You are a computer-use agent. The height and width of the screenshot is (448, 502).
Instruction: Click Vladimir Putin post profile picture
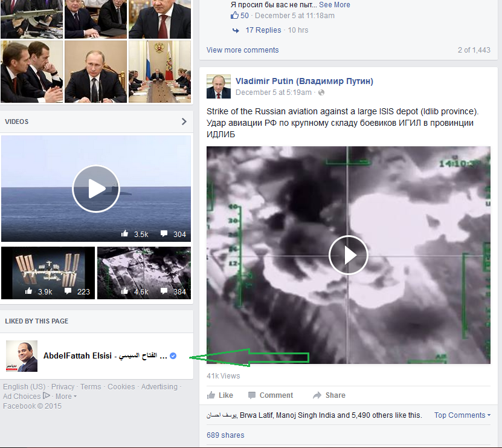pos(218,86)
